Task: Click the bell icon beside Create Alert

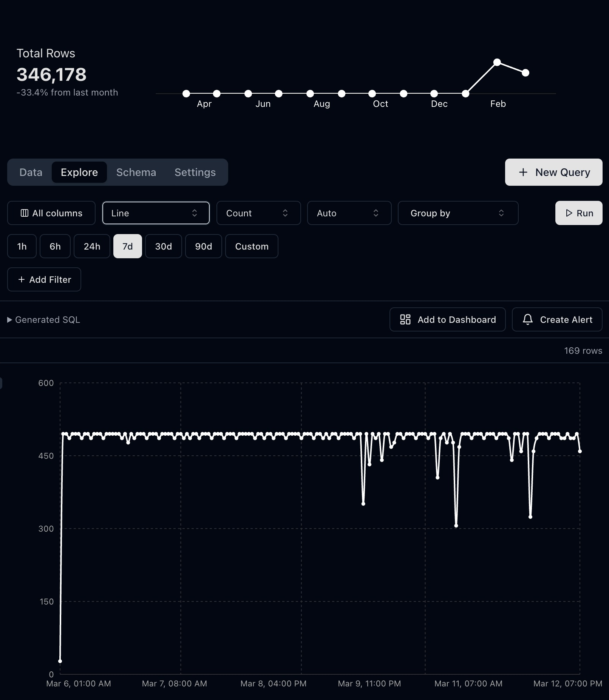Action: (x=528, y=319)
